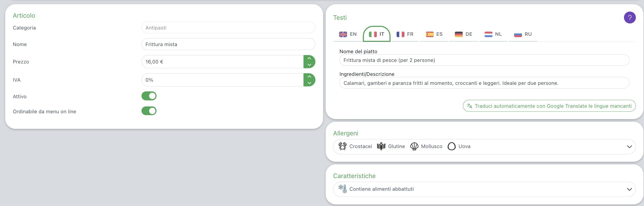Expand the Caratteristiche dropdown chevron
This screenshot has width=644, height=206.
pos(629,189)
